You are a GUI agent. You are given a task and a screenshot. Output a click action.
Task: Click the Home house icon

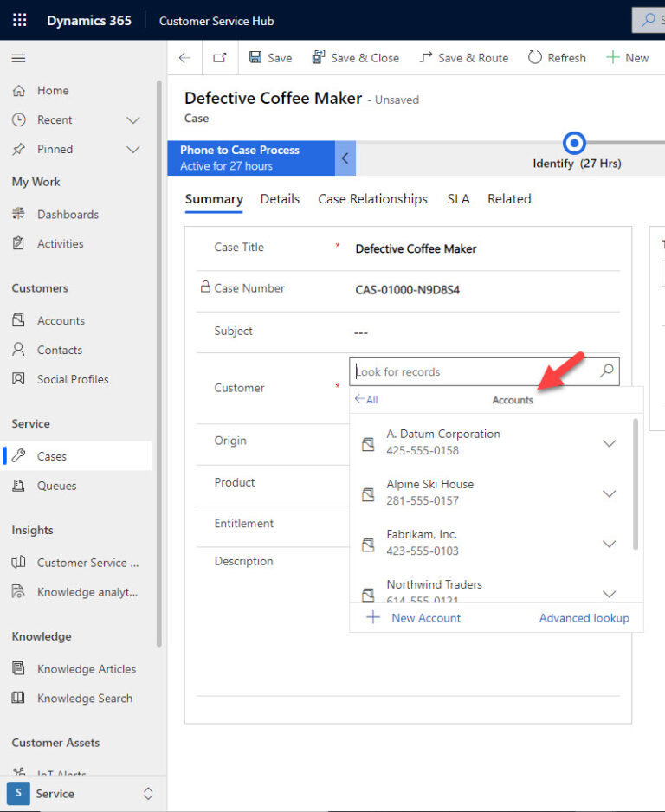[x=19, y=91]
